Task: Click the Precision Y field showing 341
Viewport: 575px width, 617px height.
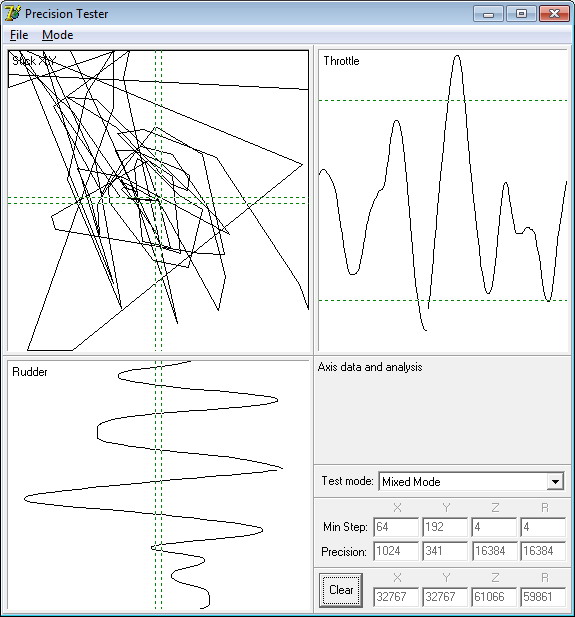Action: (445, 551)
